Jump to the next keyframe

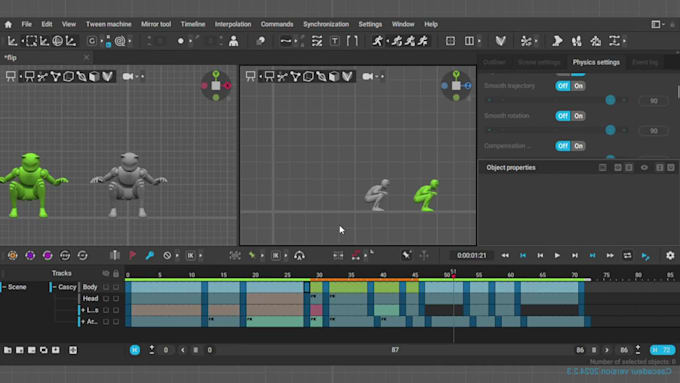(x=592, y=255)
